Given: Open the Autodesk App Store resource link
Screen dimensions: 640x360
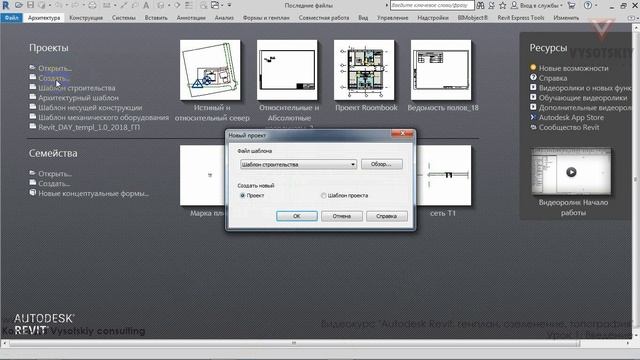Looking at the screenshot, I should (x=571, y=117).
